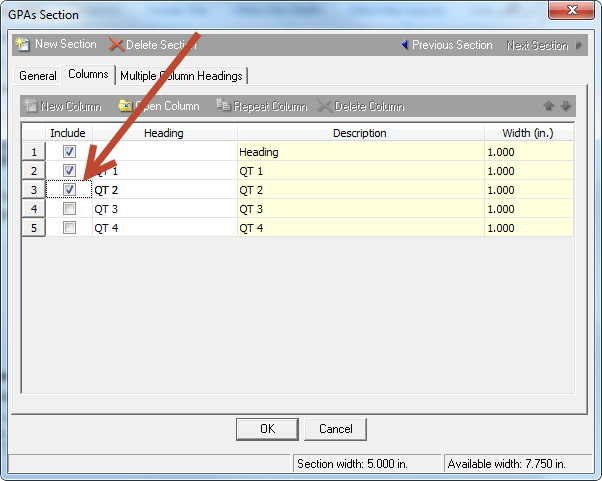
Task: Click the 1.000 width cell in QT 3 row
Action: click(x=529, y=209)
